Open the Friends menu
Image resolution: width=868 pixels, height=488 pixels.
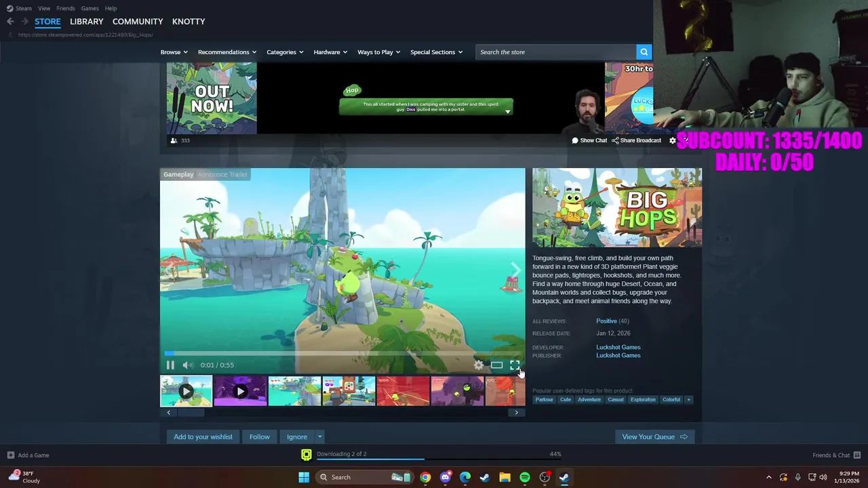(66, 8)
